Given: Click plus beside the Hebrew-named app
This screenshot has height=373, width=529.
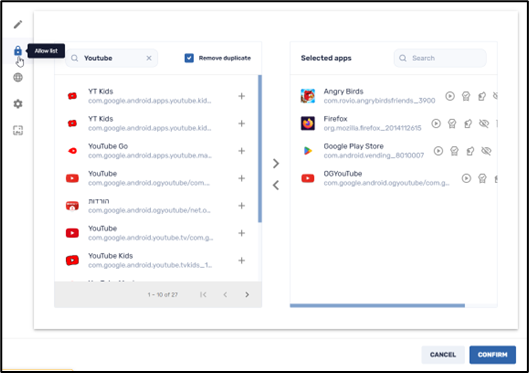Looking at the screenshot, I should (x=242, y=206).
